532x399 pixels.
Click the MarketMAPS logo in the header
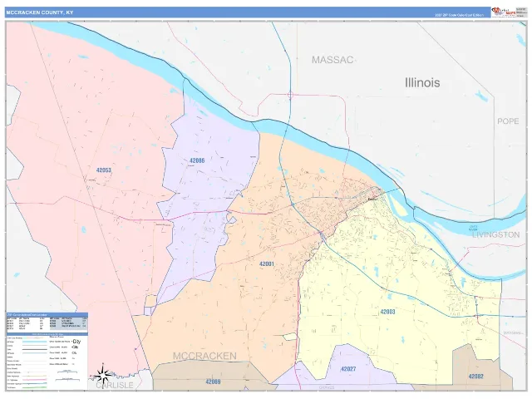[x=504, y=12]
